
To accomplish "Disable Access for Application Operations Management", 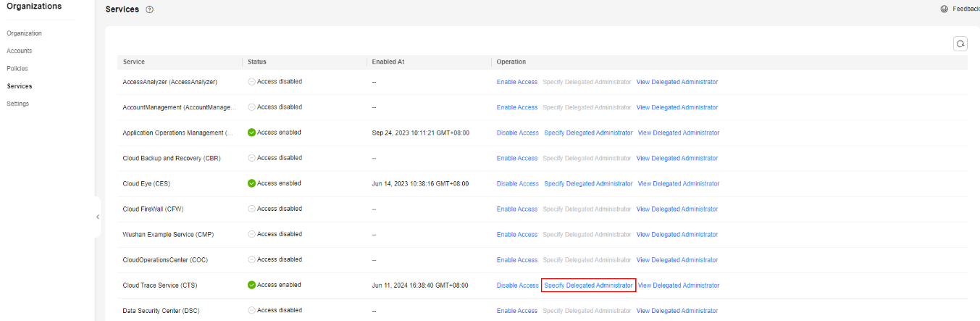I will click(x=518, y=133).
